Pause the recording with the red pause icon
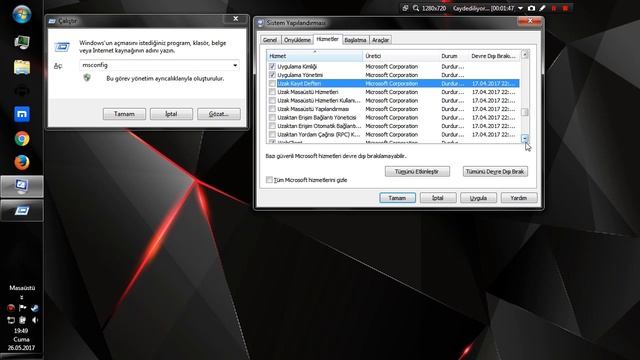This screenshot has height=360, width=640. point(554,8)
